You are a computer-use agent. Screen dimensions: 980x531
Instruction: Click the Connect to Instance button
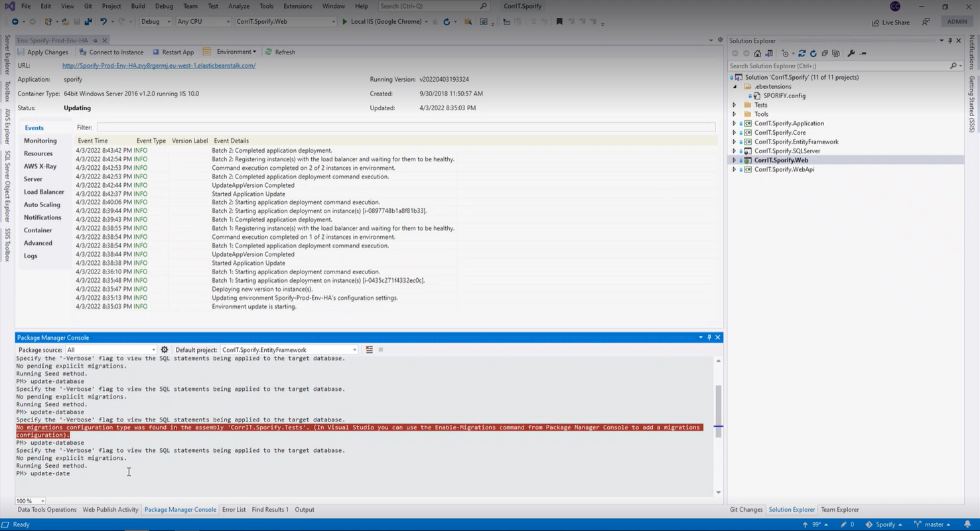point(111,52)
